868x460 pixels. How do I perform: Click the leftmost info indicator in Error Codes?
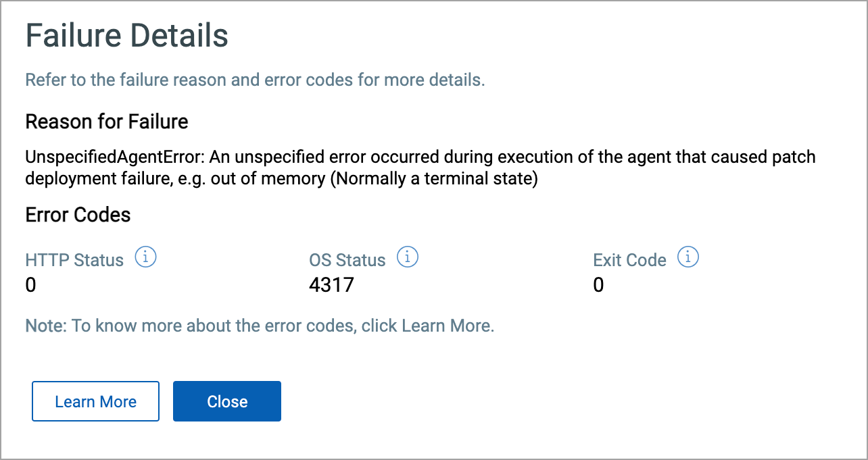(145, 257)
